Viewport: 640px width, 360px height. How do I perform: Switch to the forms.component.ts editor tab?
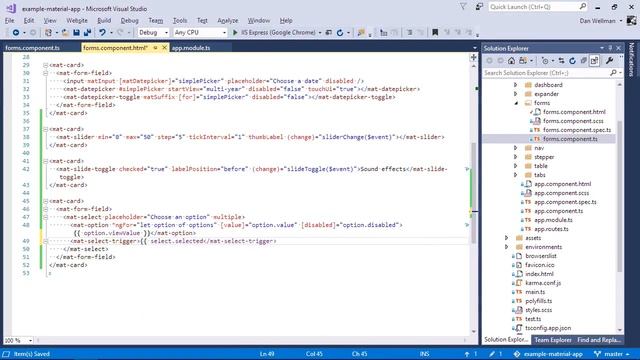[x=33, y=48]
